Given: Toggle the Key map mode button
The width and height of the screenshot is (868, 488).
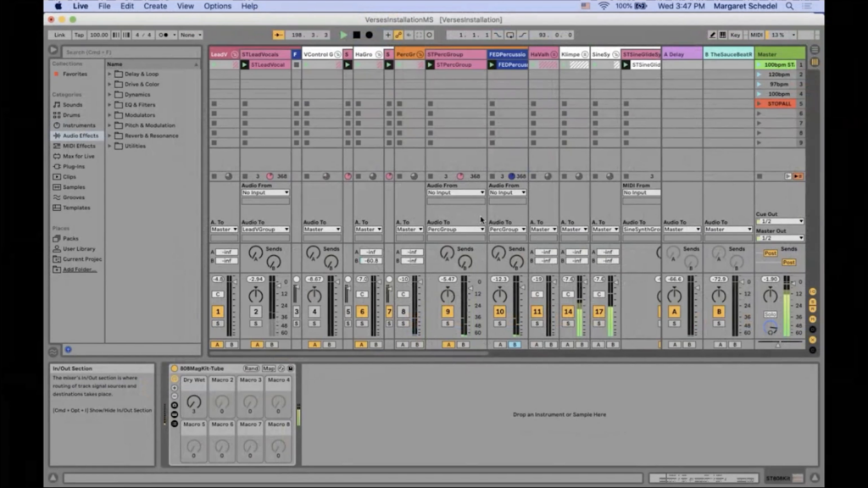Looking at the screenshot, I should pos(735,35).
